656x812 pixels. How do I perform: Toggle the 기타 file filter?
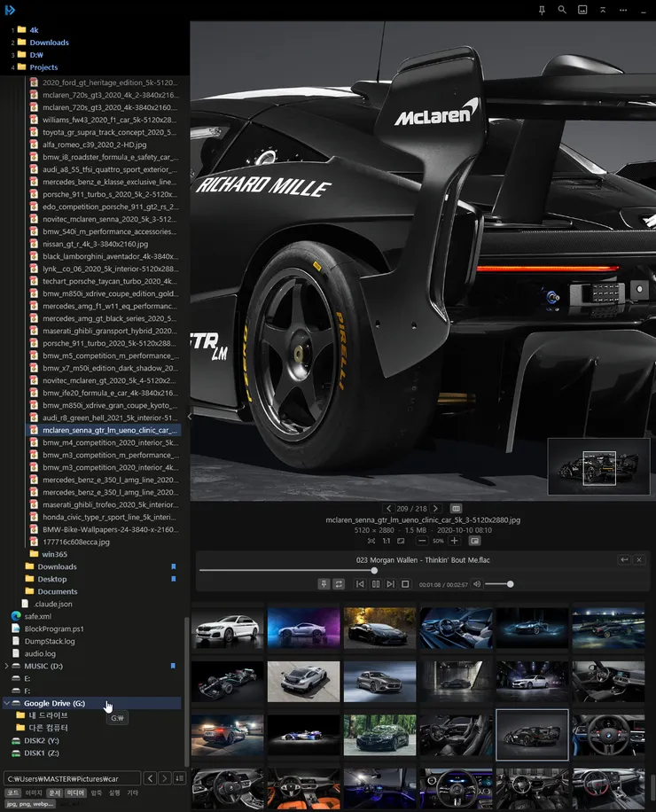[133, 792]
